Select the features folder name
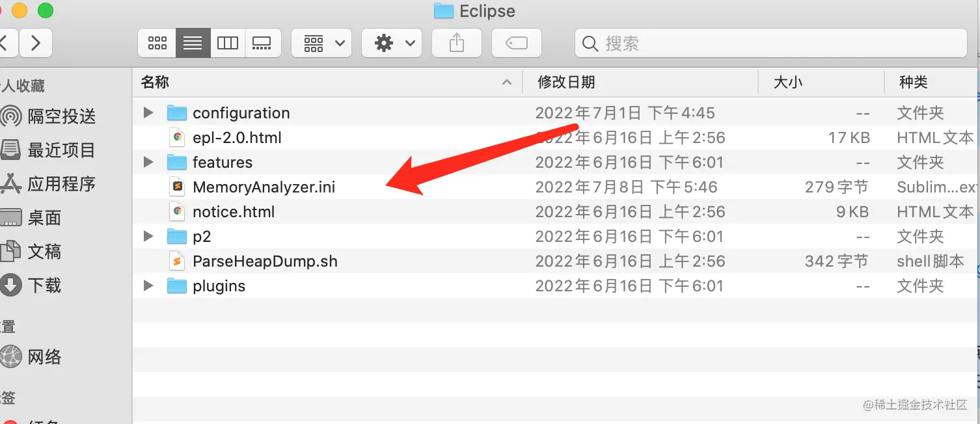Viewport: 980px width, 424px height. pyautogui.click(x=223, y=163)
